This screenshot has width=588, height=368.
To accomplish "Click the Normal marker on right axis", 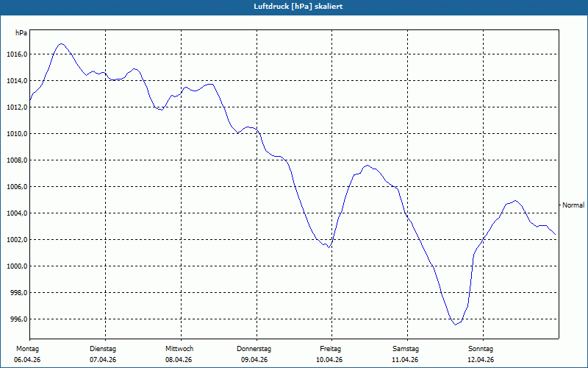I will tap(573, 205).
